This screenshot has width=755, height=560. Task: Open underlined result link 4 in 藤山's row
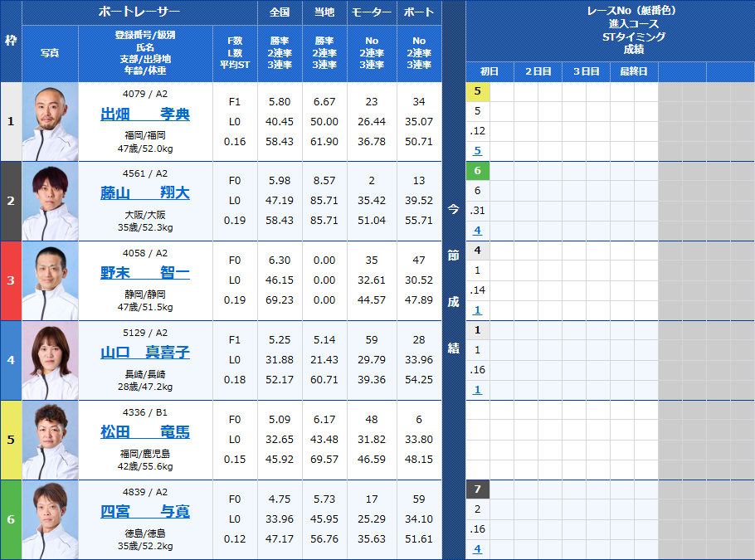[x=475, y=230]
